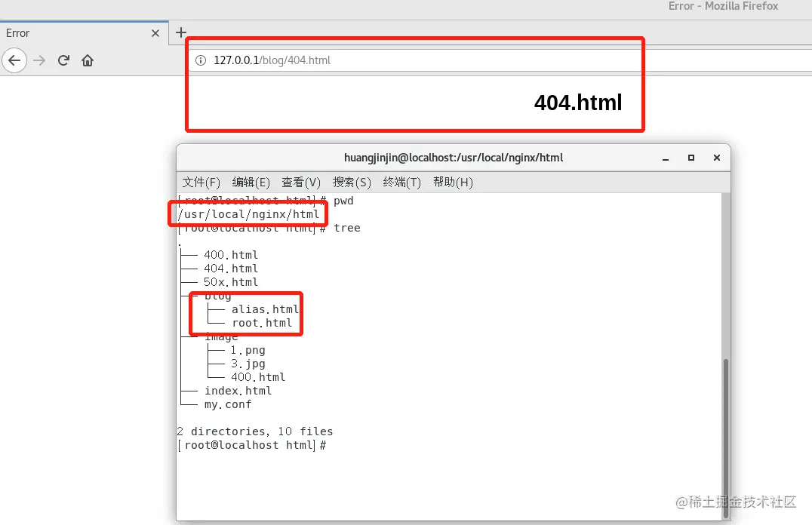Click the last root@localhost html prompt
The height and width of the screenshot is (525, 812).
click(252, 445)
